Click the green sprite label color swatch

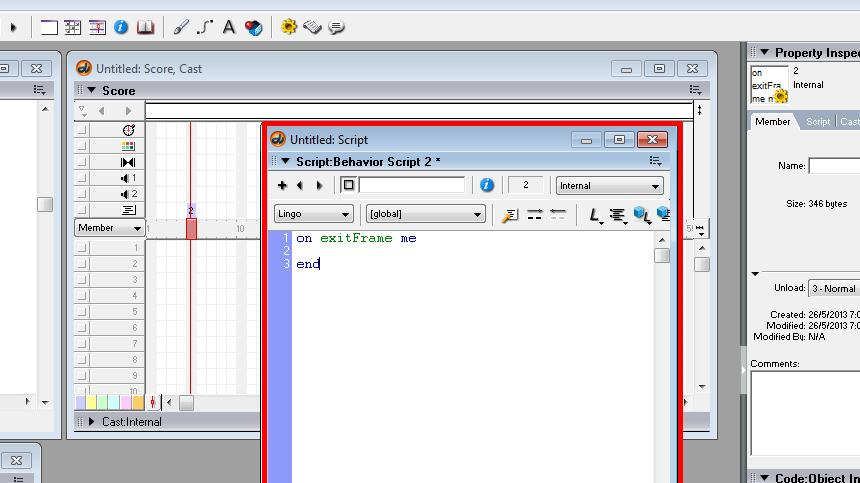click(103, 403)
